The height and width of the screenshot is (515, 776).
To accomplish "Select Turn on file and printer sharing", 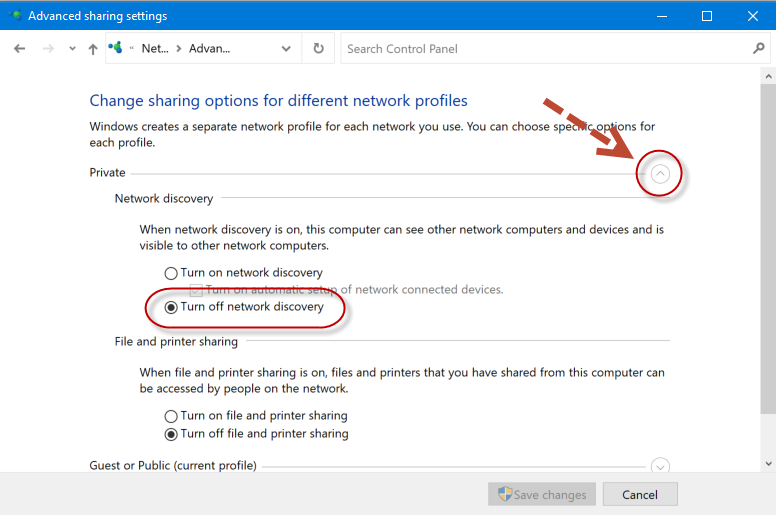I will pos(171,416).
